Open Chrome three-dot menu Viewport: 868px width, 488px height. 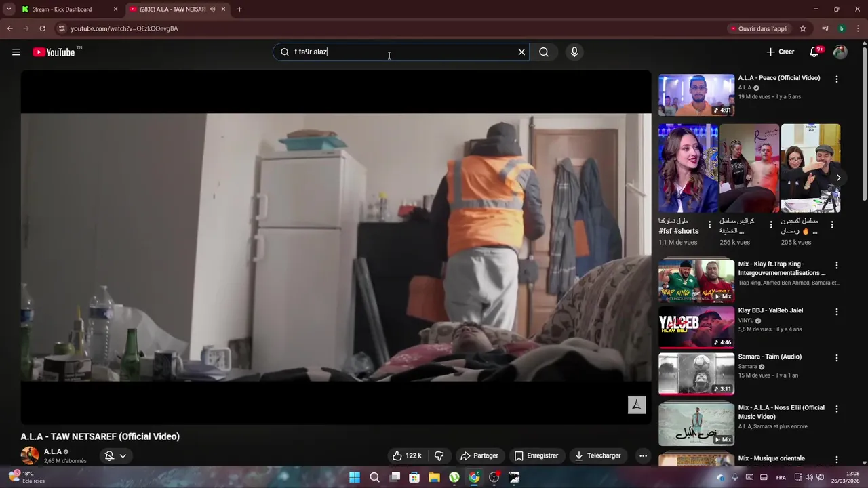point(858,28)
